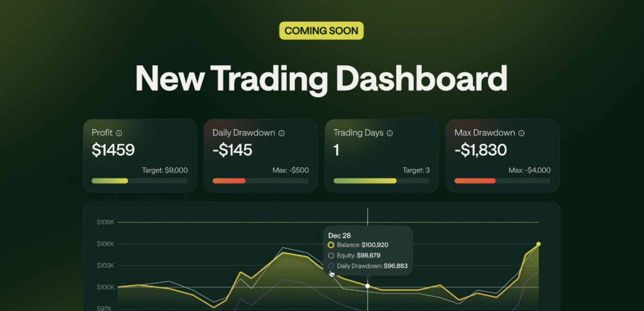Click the Profit progress bar
The image size is (644, 311).
click(x=140, y=181)
